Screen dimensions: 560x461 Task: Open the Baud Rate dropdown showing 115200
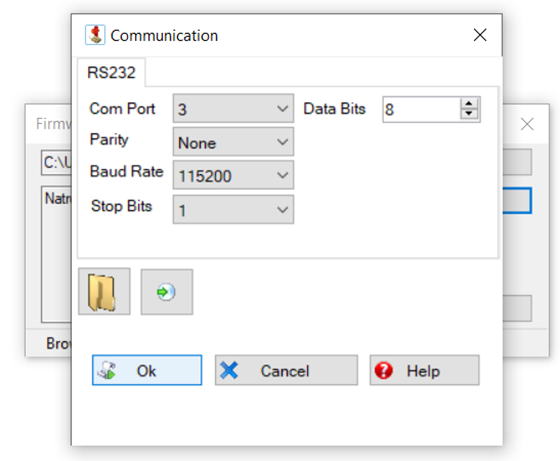click(233, 175)
